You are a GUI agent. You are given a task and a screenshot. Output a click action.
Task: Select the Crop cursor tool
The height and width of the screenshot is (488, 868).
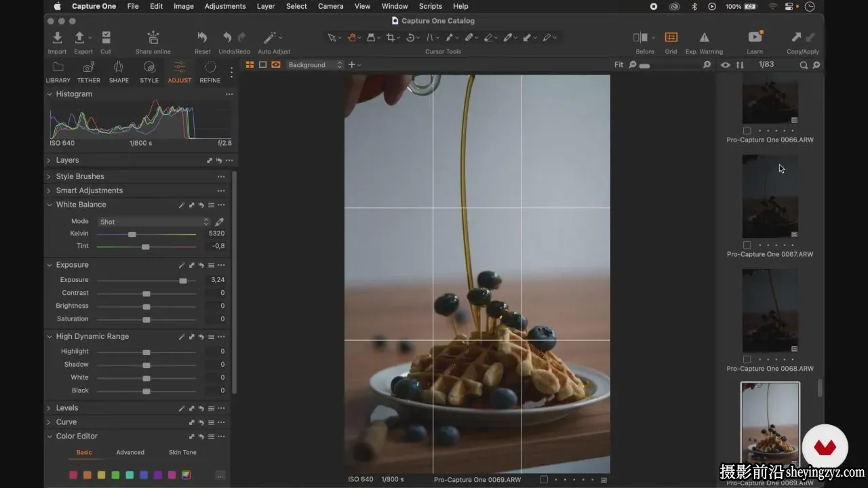pos(391,38)
